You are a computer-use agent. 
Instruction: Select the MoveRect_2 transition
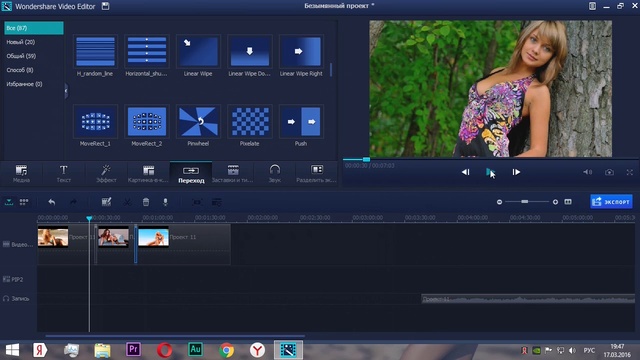point(147,122)
